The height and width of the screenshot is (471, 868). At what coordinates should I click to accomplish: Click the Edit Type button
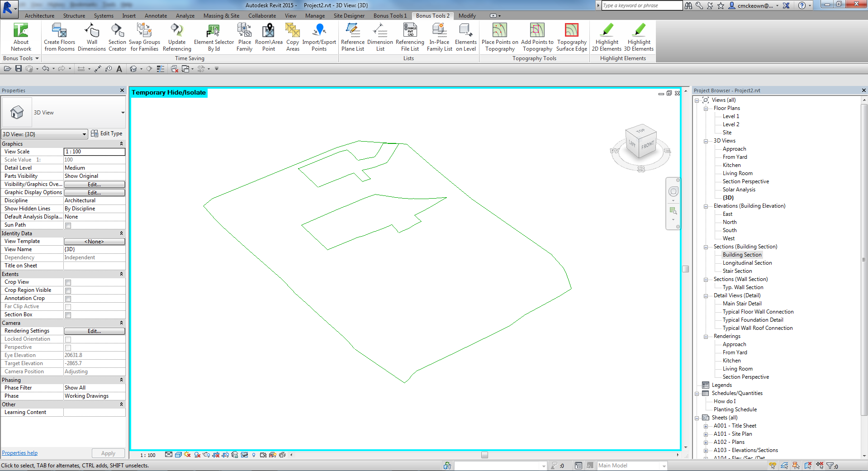point(107,133)
